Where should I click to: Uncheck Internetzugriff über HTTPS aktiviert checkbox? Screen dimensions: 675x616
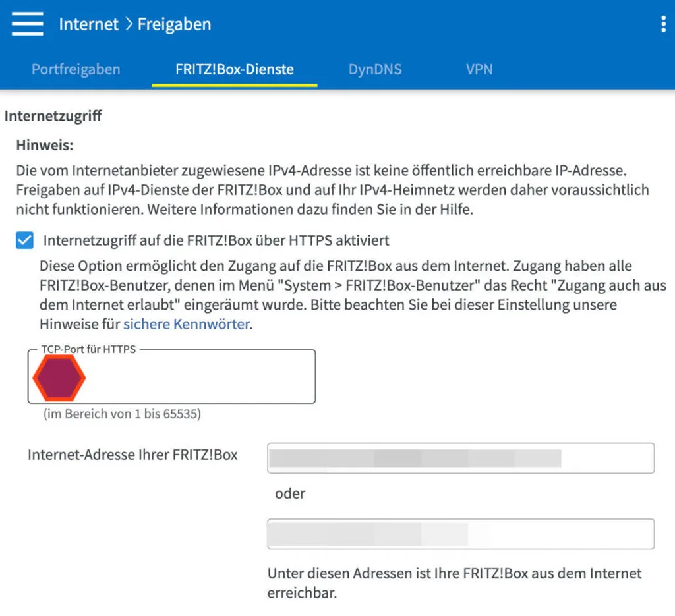tap(24, 240)
